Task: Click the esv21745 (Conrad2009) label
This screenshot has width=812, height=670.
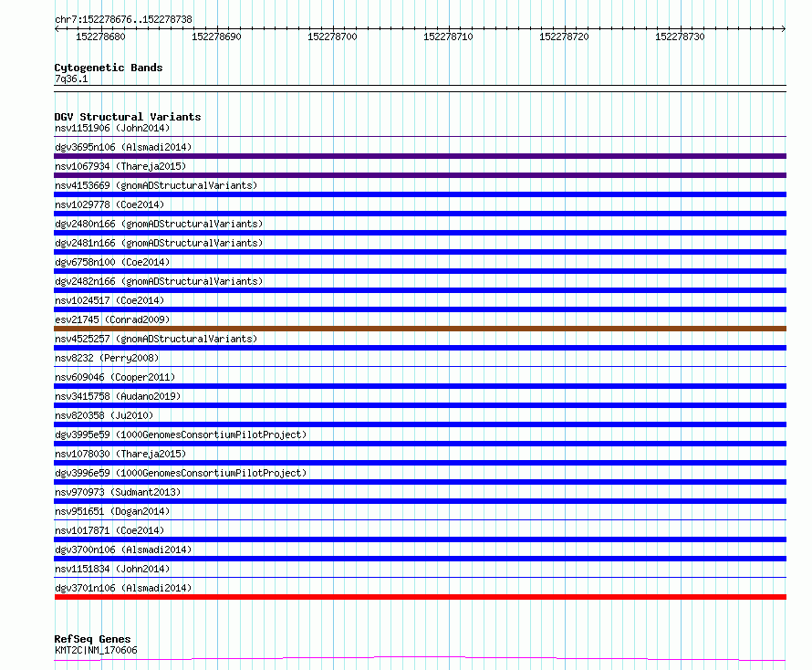Action: (x=112, y=319)
